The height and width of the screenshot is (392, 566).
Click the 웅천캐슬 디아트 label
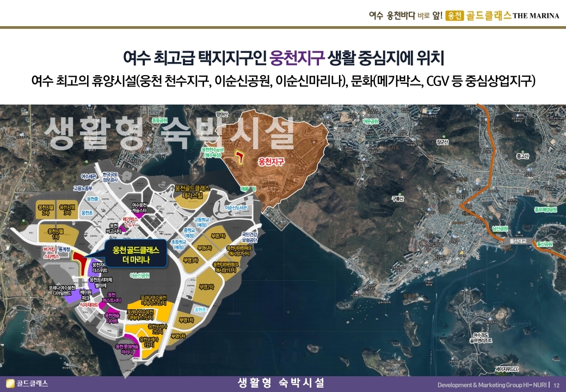click(112, 318)
